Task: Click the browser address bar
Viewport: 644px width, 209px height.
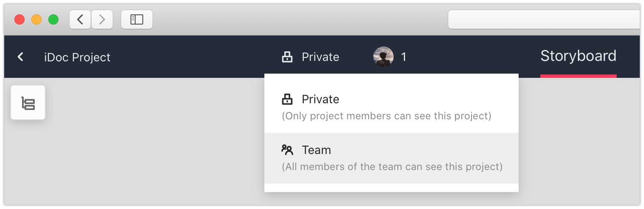Action: coord(544,19)
